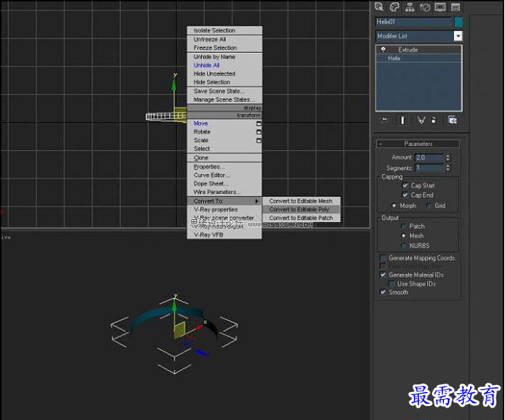Toggle the Cap Start checkbox

click(x=405, y=186)
